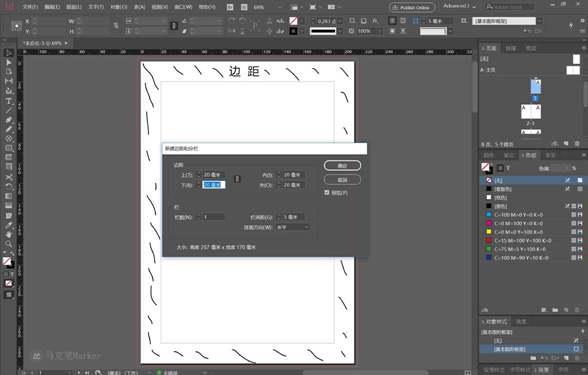Select the C=0 M=0 Y=100 K=0 yellow swatch
The image size is (588, 375).
pyautogui.click(x=532, y=232)
